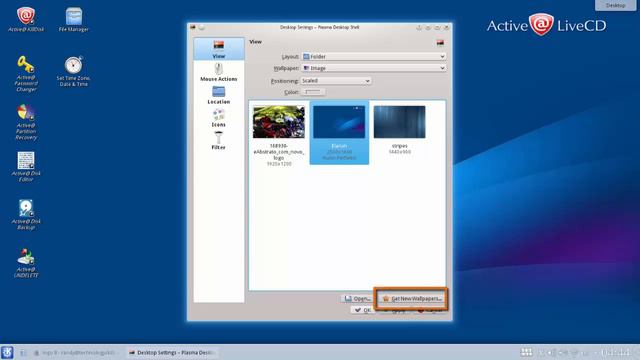
Task: Switch to Icons section
Action: (219, 118)
